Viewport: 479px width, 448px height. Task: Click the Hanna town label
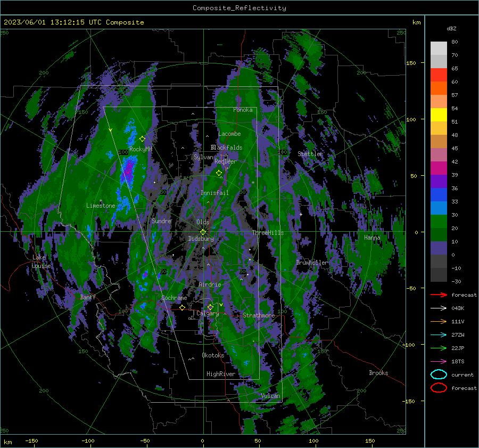(x=372, y=238)
